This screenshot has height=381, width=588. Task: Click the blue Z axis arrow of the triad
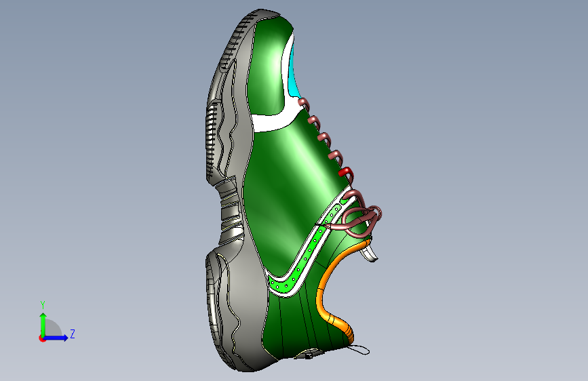tap(56, 338)
